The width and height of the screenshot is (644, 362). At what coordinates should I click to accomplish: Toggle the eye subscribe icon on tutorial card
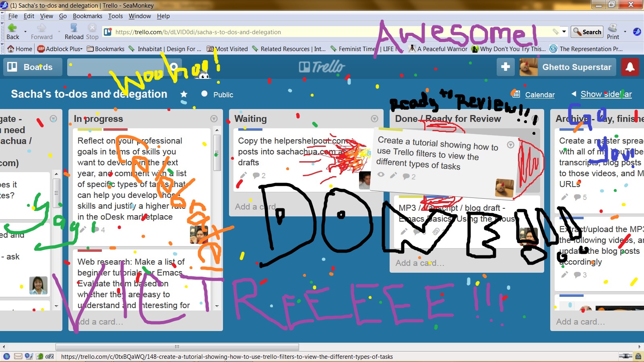381,175
